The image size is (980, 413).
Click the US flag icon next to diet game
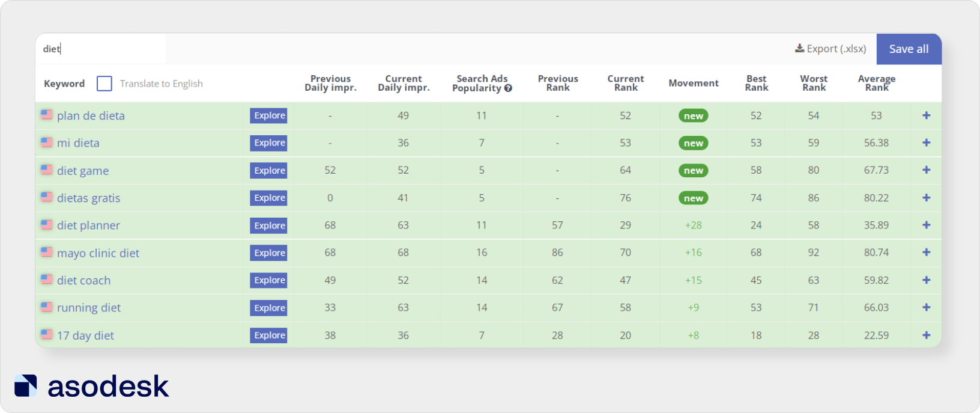pyautogui.click(x=47, y=170)
